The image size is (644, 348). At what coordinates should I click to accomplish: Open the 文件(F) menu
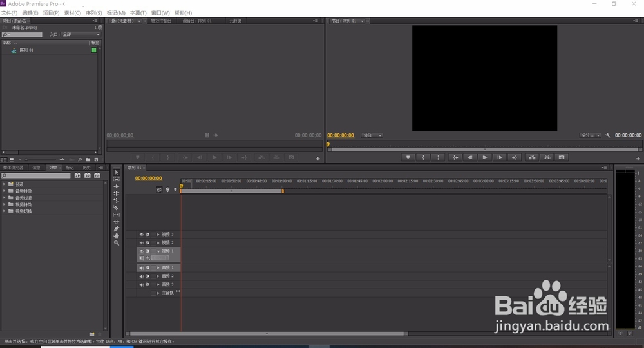coord(10,13)
